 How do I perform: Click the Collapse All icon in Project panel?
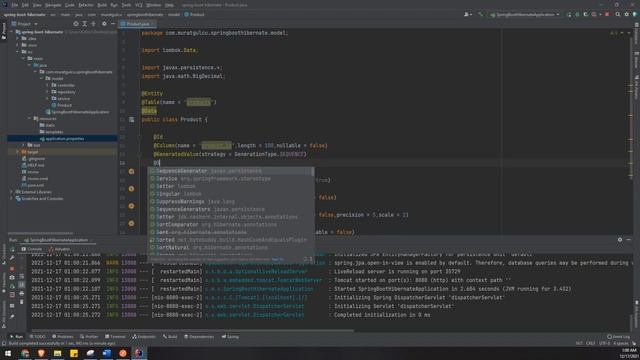pos(93,24)
